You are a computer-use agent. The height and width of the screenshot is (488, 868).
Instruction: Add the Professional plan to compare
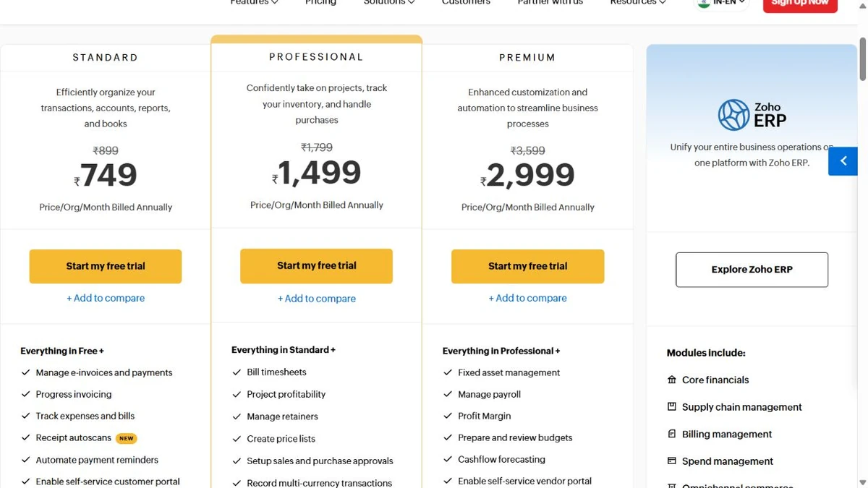click(x=317, y=299)
